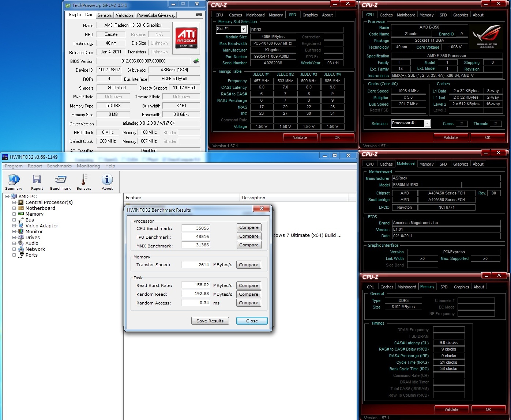Close the Benchmark Results dialog via Close button
The width and height of the screenshot is (511, 420).
252,321
